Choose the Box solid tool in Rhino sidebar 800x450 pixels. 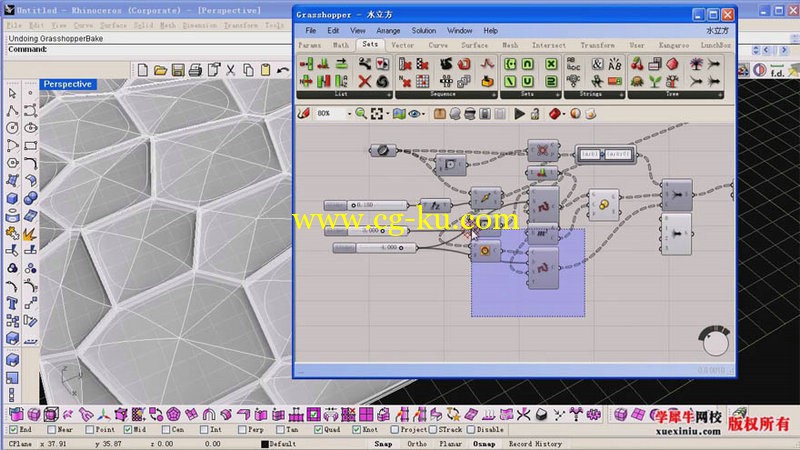pos(13,198)
